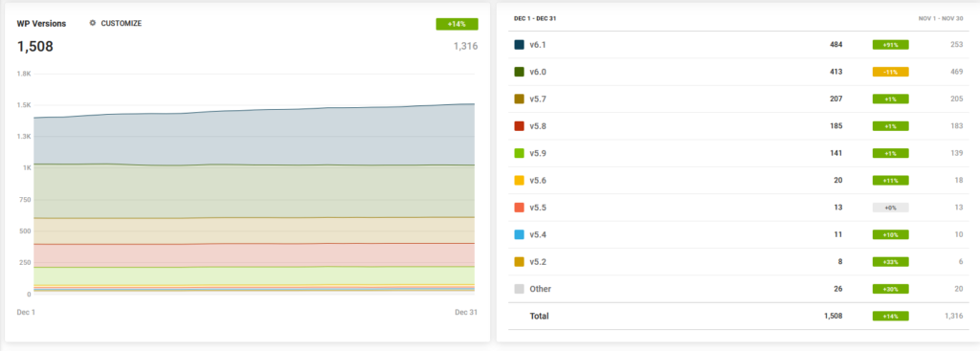
Task: Click the NOV 1 - NOV 30 column header
Action: 941,19
